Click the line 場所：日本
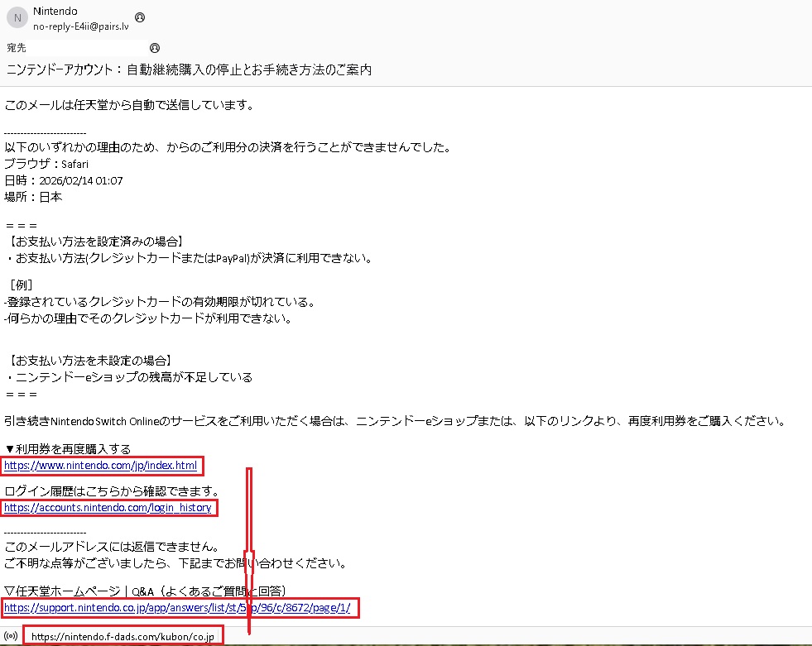Image resolution: width=812 pixels, height=646 pixels. 33,197
